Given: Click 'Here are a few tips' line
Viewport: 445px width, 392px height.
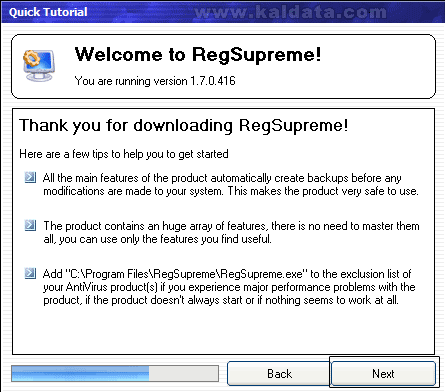Looking at the screenshot, I should pos(124,154).
